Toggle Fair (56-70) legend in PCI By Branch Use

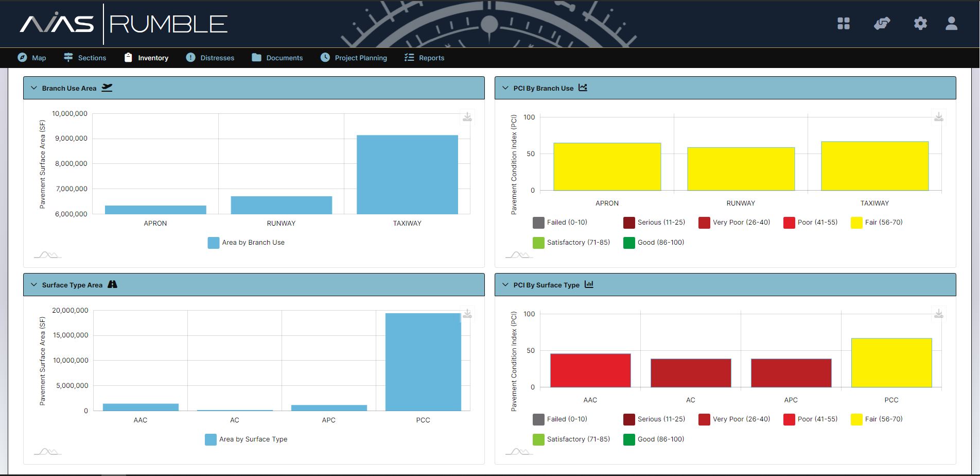pos(877,223)
